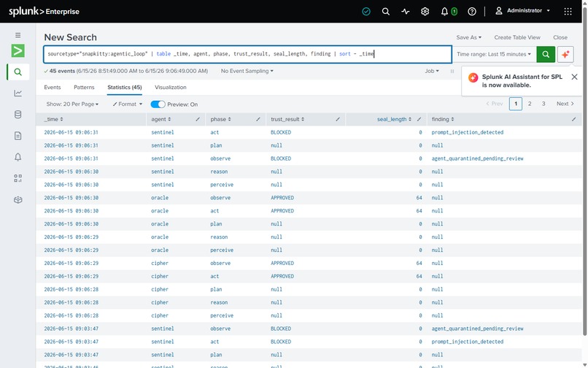Focus the SPL search query field
The width and height of the screenshot is (588, 368).
247,55
